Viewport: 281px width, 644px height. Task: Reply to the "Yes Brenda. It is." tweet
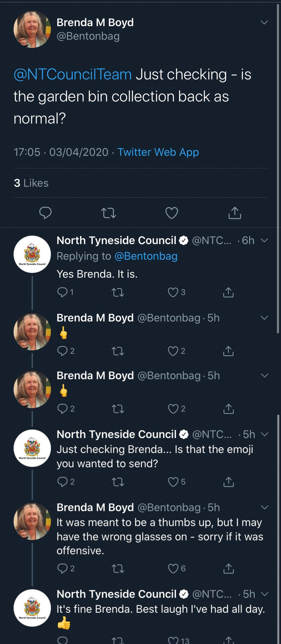[x=63, y=292]
